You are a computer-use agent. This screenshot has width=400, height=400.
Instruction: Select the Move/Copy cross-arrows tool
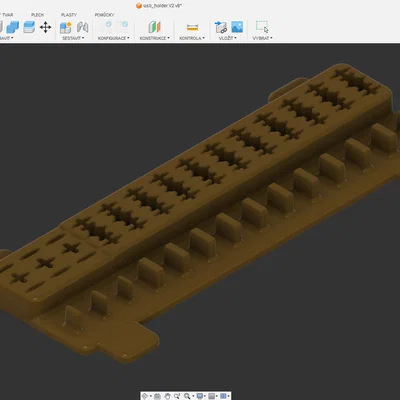click(x=45, y=27)
